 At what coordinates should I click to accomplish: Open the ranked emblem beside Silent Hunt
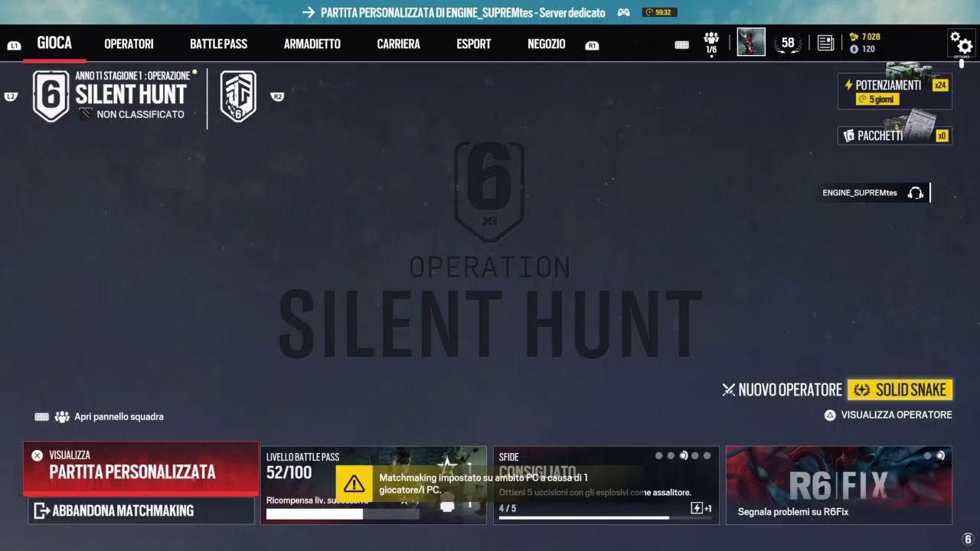coord(238,96)
